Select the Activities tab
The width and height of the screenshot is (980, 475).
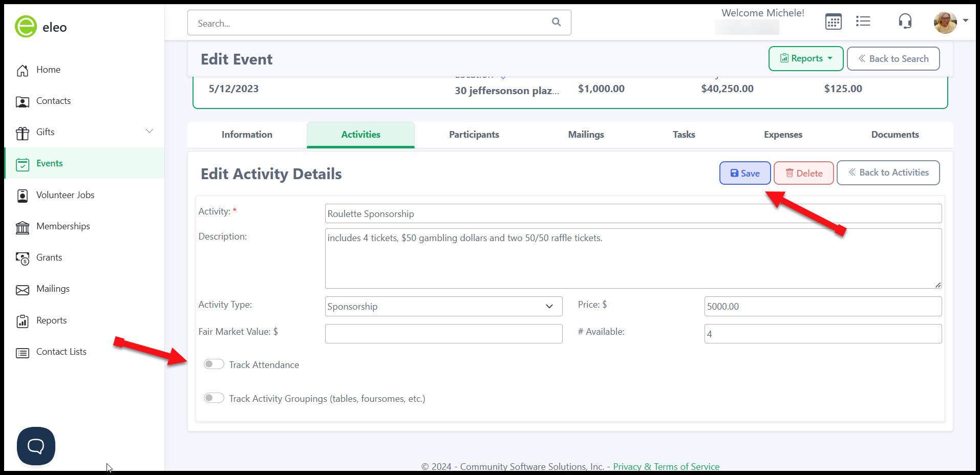coord(360,135)
